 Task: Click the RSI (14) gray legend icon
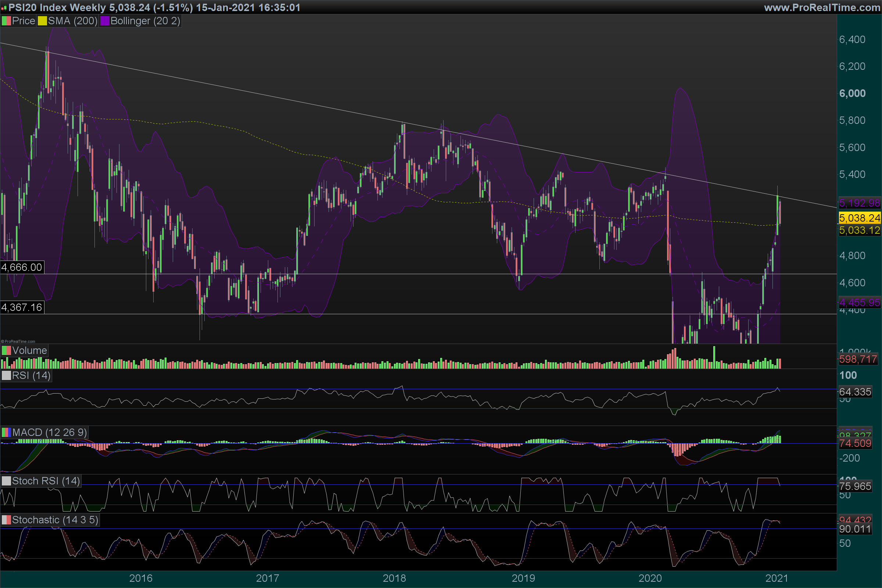pos(6,375)
